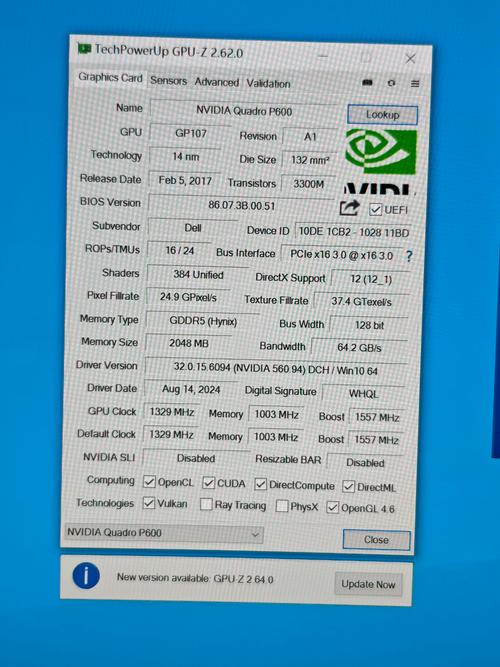Click the blue info icon in update banner
This screenshot has height=667, width=500.
86,576
